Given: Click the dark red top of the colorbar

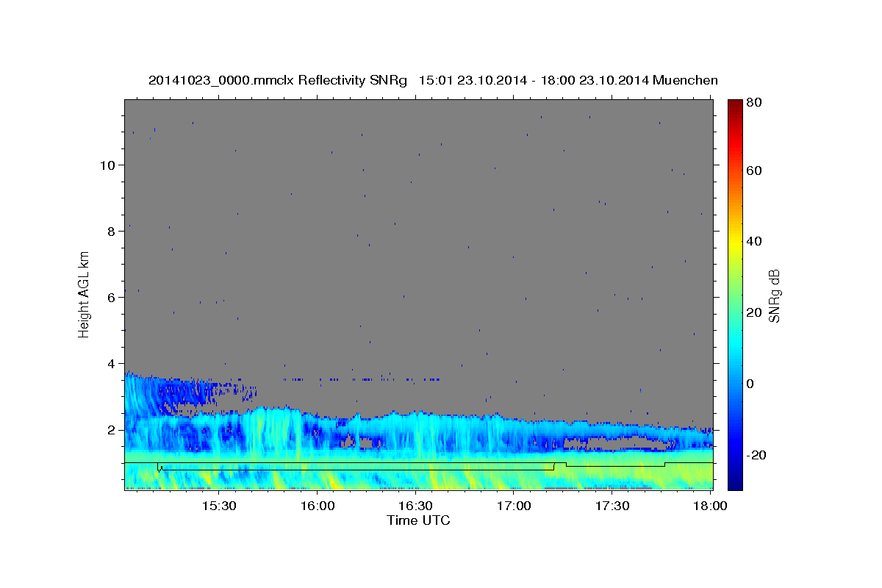Looking at the screenshot, I should pos(735,107).
